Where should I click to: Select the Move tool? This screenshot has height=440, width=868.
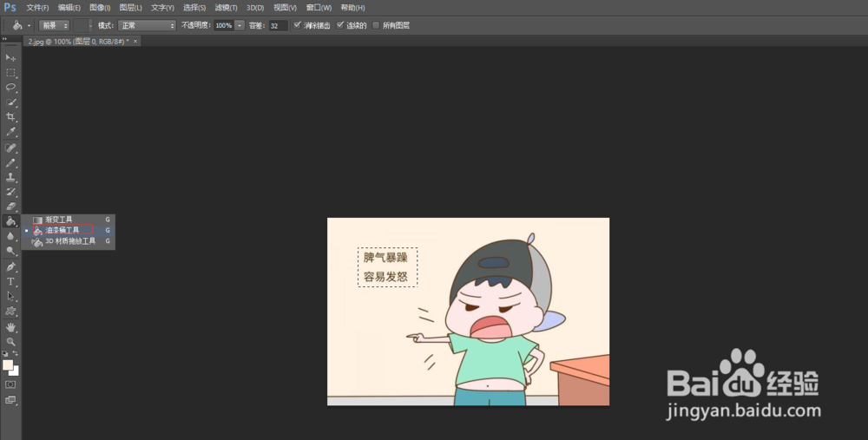[10, 57]
